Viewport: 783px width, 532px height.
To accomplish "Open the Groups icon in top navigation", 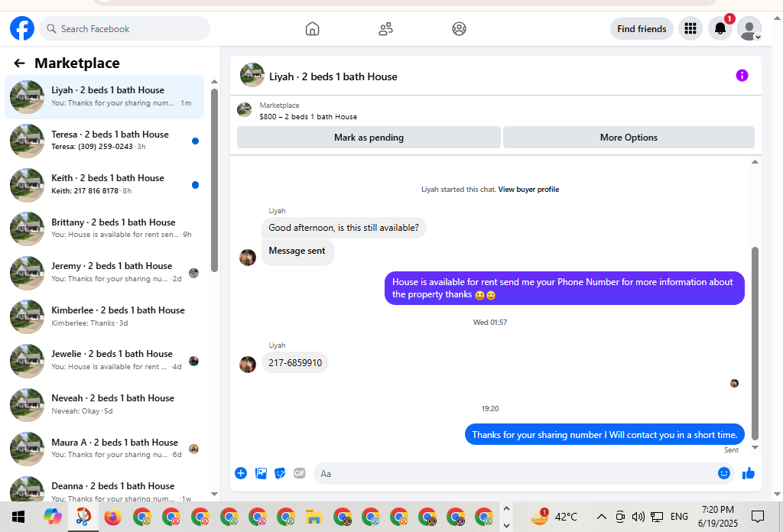I will (459, 29).
